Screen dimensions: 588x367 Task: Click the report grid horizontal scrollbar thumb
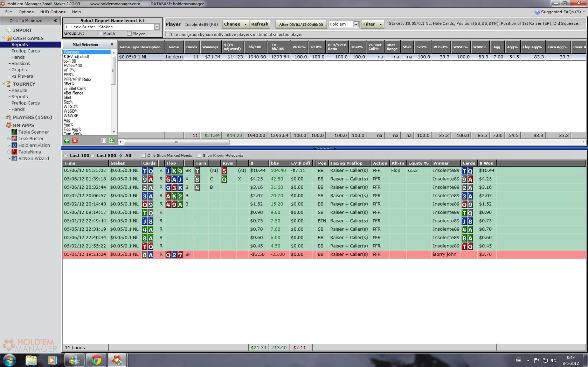pos(177,142)
